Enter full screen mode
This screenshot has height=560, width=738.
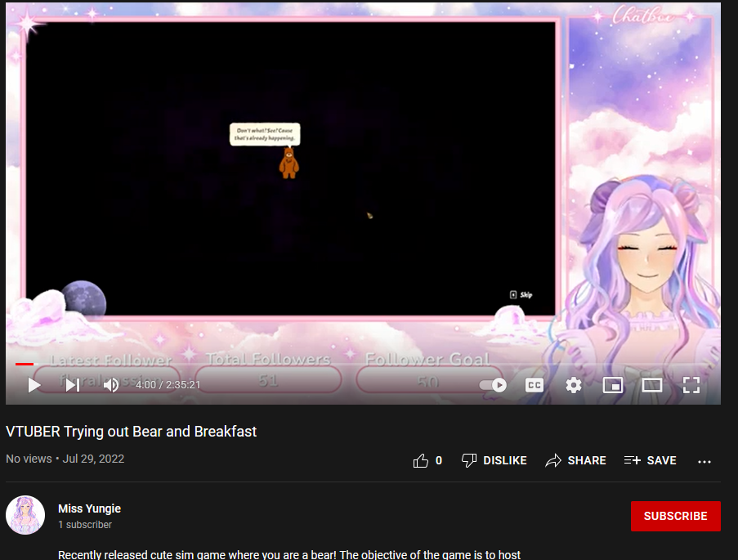pos(691,385)
